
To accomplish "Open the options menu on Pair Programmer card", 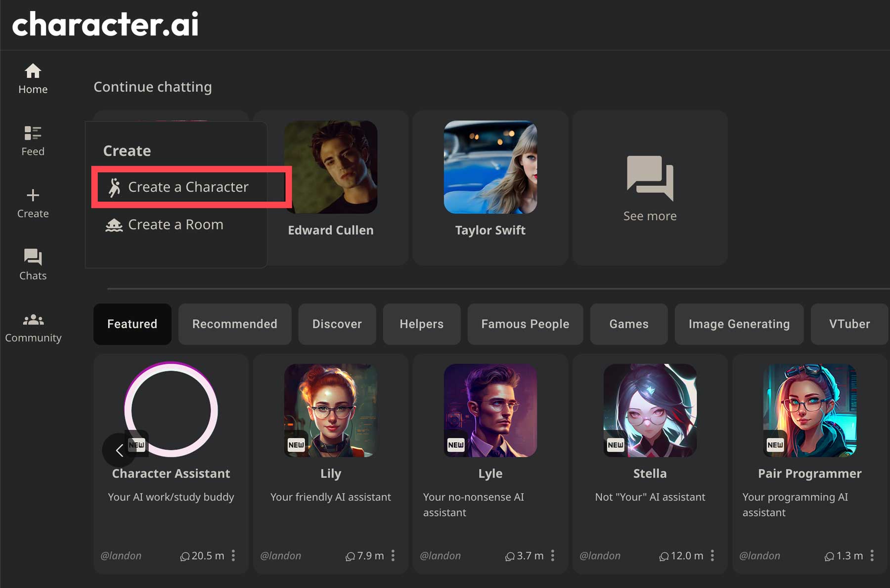I will 873,555.
